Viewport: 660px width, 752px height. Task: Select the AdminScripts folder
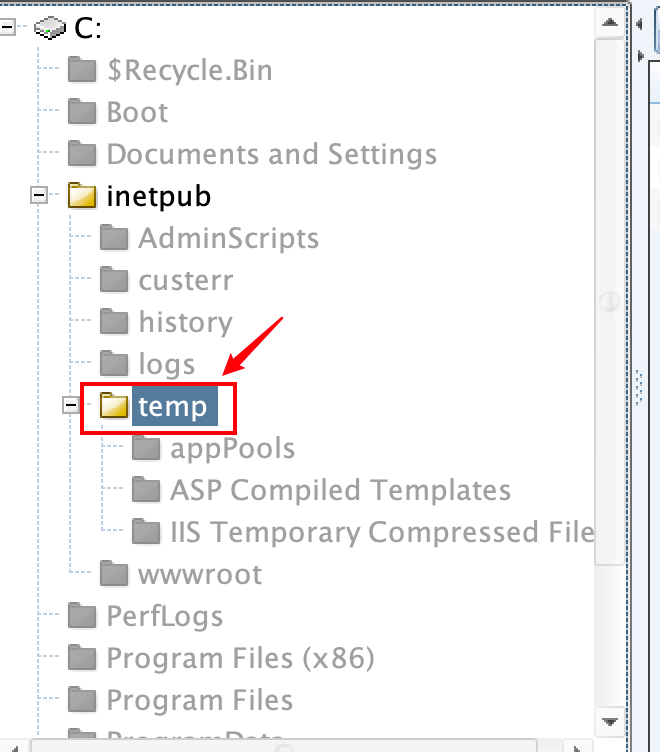click(228, 238)
